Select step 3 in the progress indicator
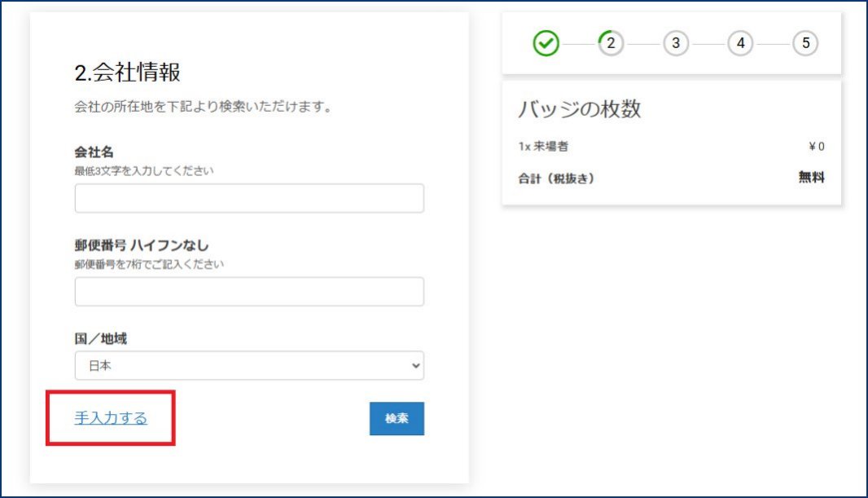 click(x=675, y=43)
